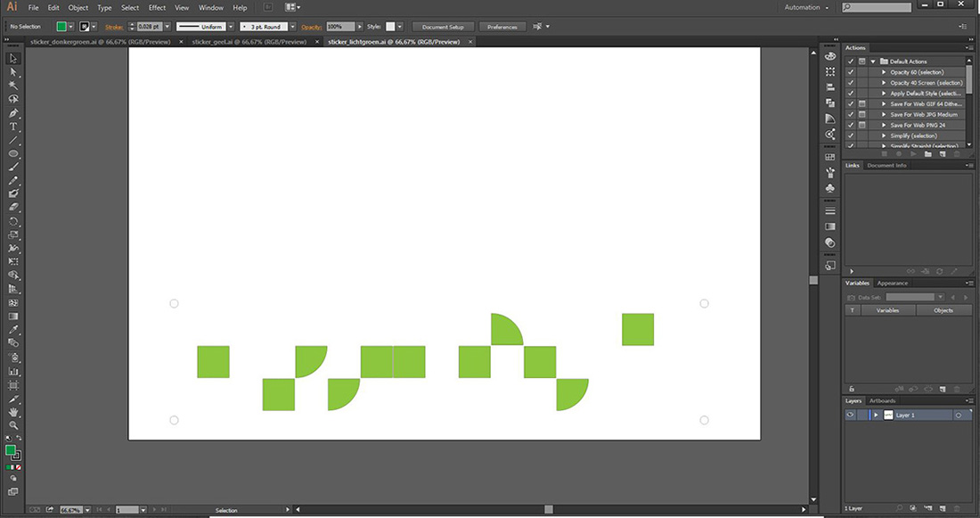Screen dimensions: 980x518
Task: Open the Automation workspace dropdown
Action: click(806, 7)
